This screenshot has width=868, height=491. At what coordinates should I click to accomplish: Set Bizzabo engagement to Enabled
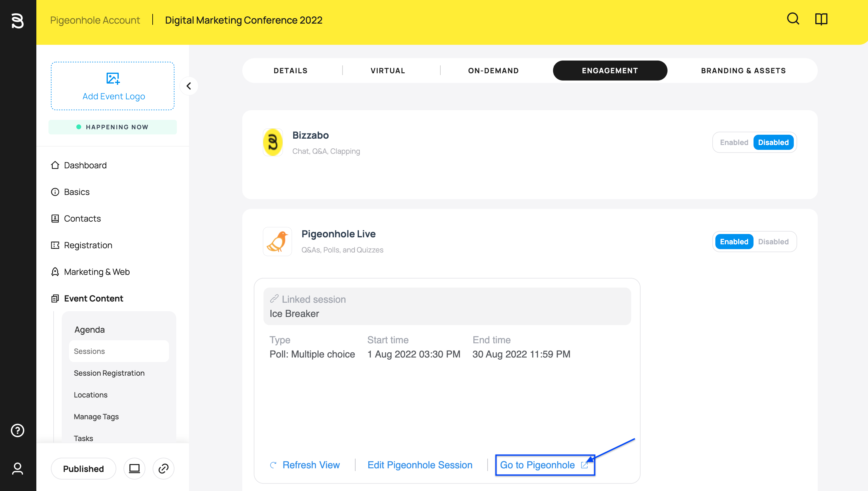(734, 142)
